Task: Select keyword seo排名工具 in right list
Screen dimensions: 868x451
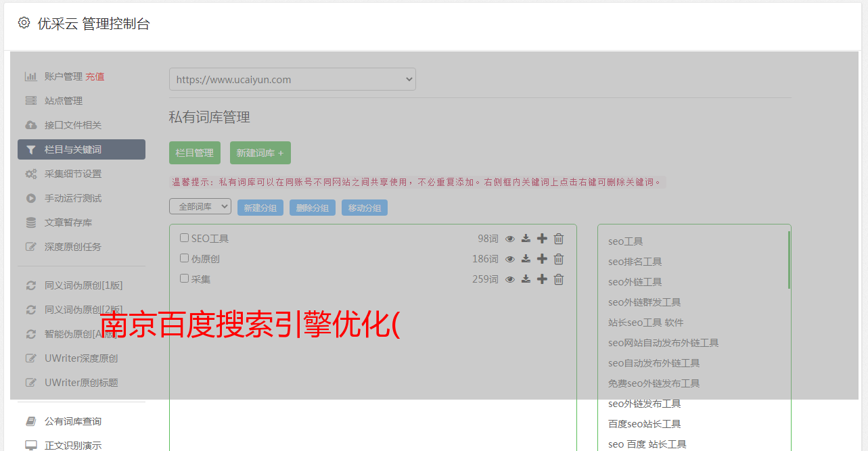Action: click(x=635, y=262)
